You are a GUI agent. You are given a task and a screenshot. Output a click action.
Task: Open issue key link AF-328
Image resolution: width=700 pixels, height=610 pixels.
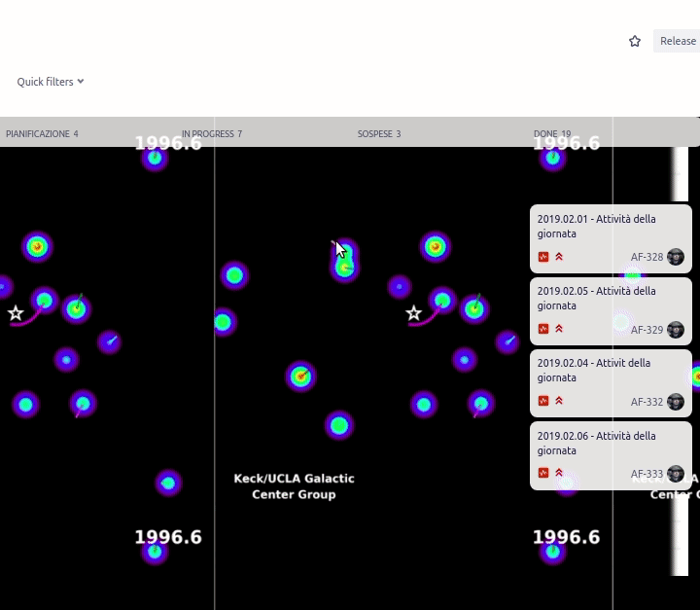[x=647, y=258]
